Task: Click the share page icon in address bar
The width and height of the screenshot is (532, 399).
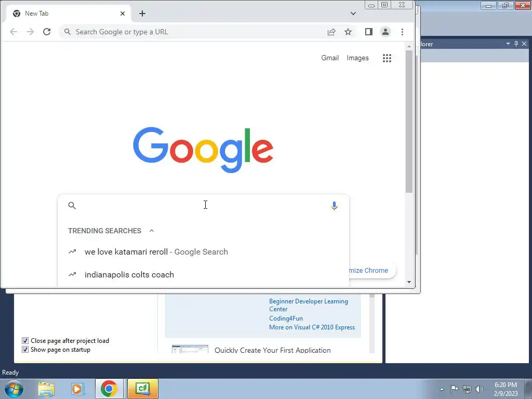Action: tap(331, 32)
